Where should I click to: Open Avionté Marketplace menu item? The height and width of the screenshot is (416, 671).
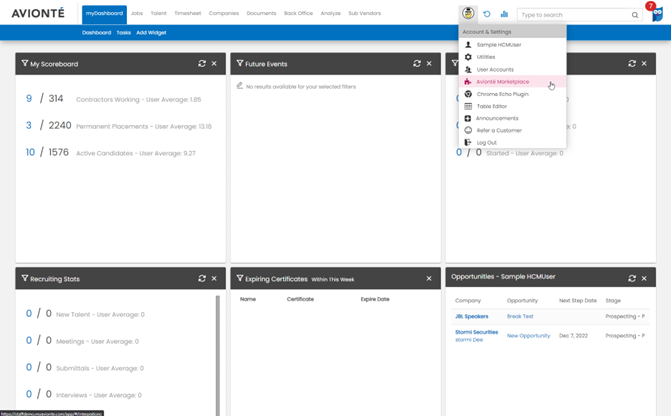[x=512, y=81]
